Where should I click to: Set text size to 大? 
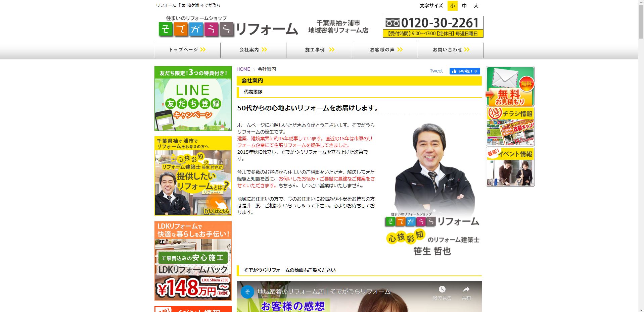click(476, 6)
